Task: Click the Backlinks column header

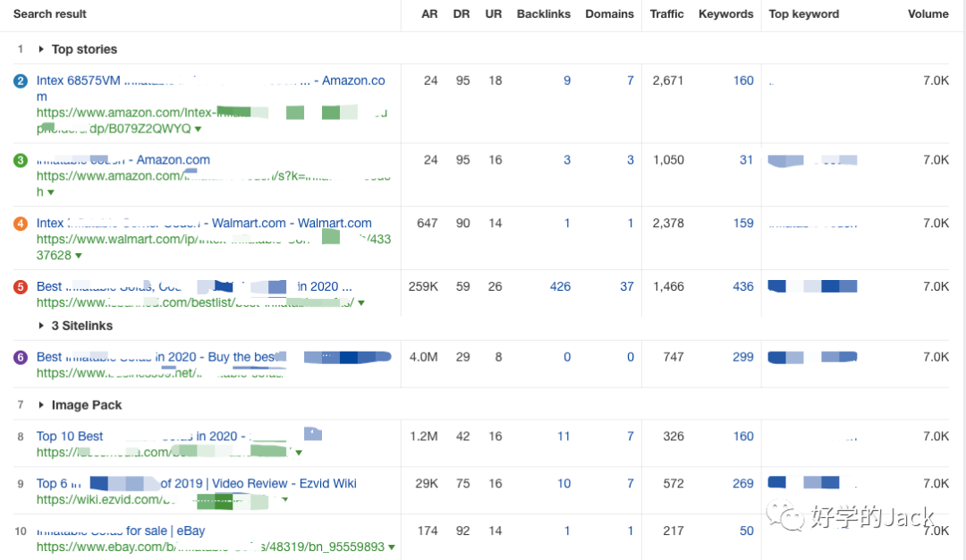Action: click(544, 14)
